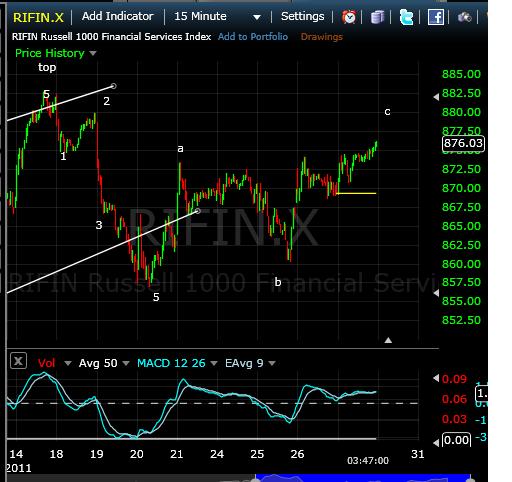
Task: Click the upper price-axis arrow near 882.50
Action: point(436,97)
